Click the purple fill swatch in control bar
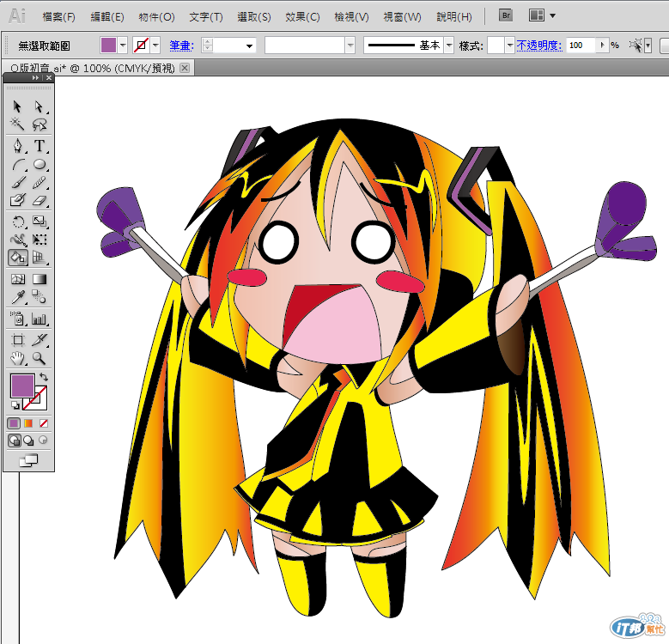This screenshot has width=669, height=644. tap(108, 45)
